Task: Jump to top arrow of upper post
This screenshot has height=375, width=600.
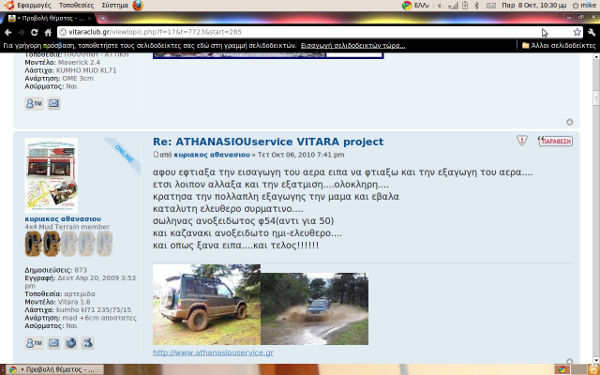Action: (x=569, y=122)
